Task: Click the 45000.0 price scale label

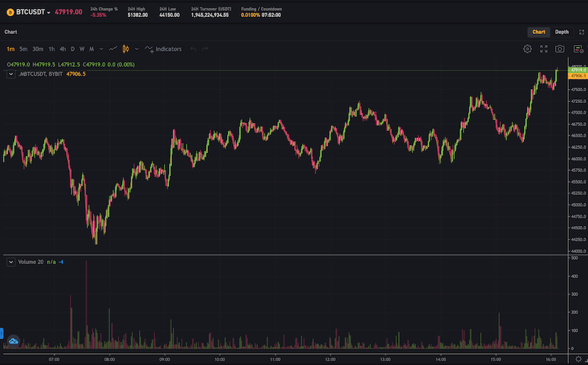Action: (x=579, y=205)
